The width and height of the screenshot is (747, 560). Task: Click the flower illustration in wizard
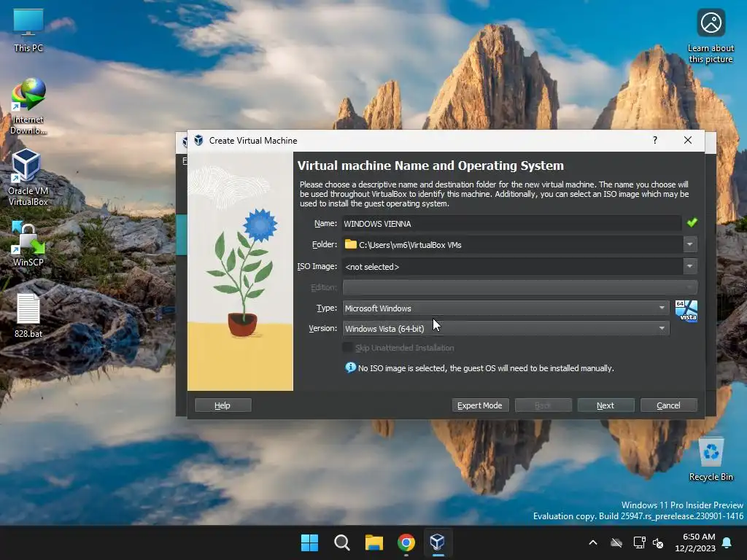[240, 271]
